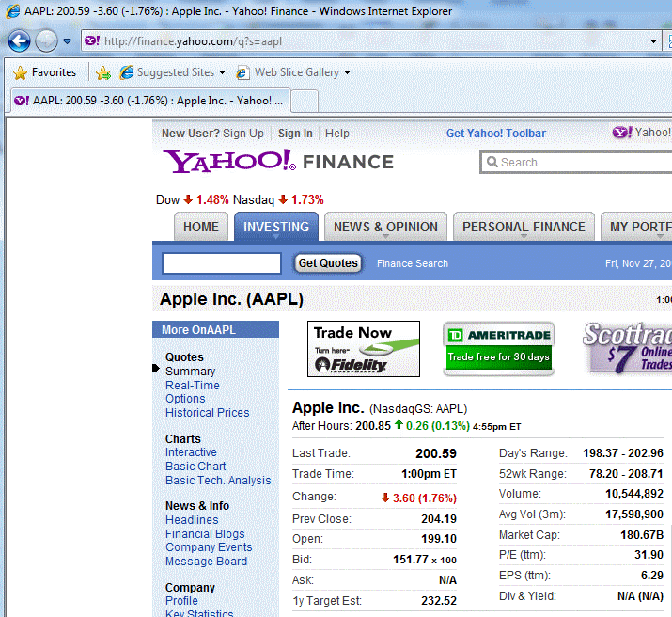Open the Financial Blogs link
This screenshot has height=617, width=672.
pos(205,534)
